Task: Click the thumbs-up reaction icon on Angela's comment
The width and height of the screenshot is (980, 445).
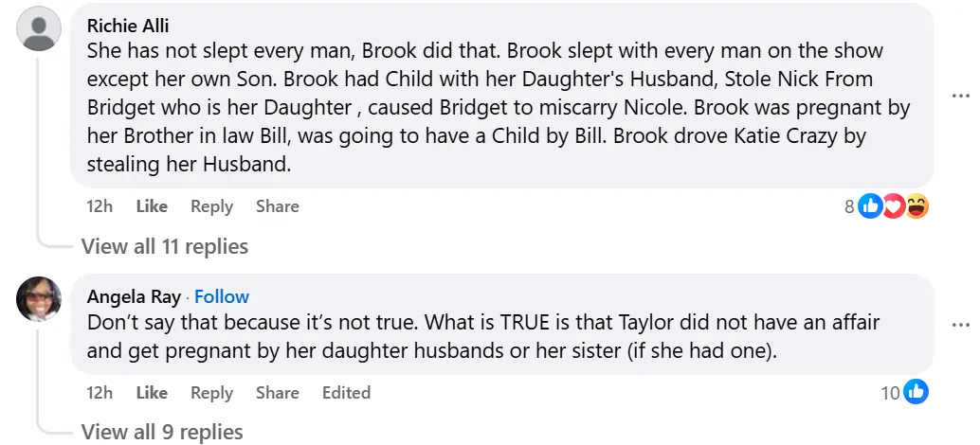Action: tap(916, 392)
